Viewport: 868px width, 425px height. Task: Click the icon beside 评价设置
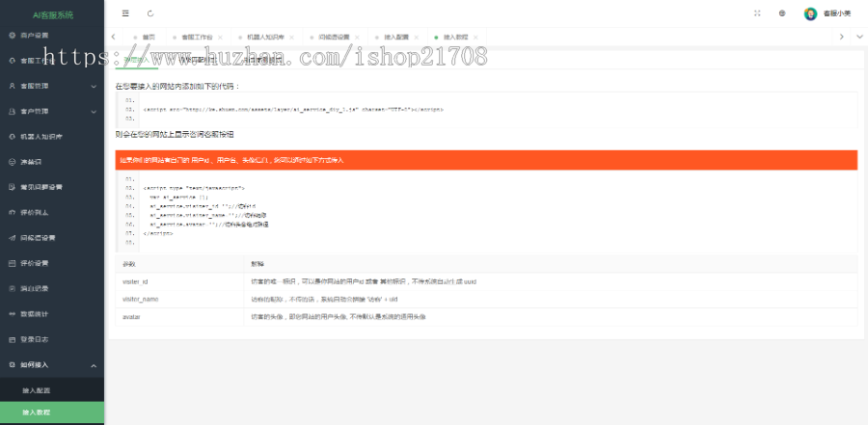(13, 263)
